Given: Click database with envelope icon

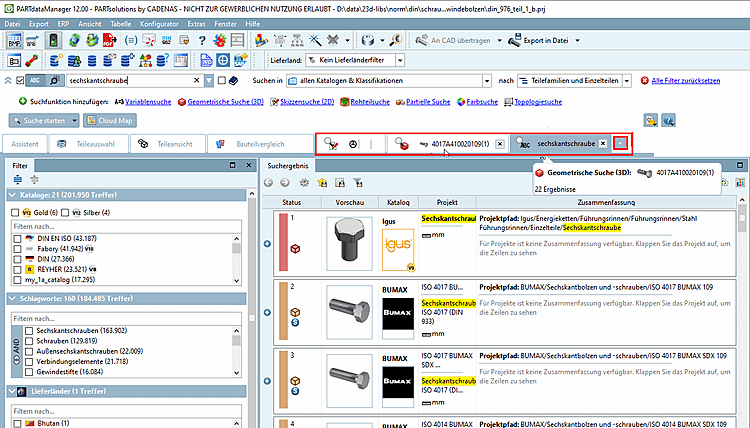Looking at the screenshot, I should coord(110,60).
